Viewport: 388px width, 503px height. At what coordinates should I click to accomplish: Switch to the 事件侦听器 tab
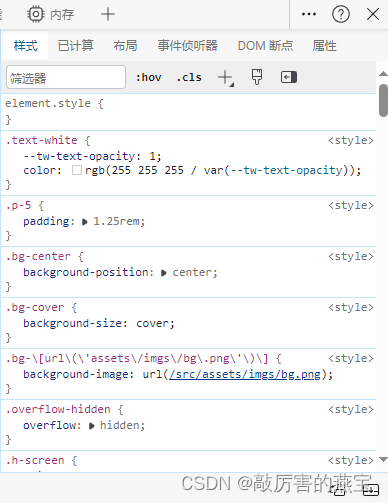point(188,46)
